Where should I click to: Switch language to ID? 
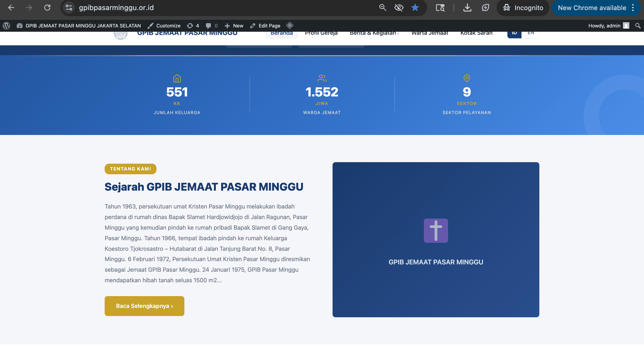click(x=514, y=34)
